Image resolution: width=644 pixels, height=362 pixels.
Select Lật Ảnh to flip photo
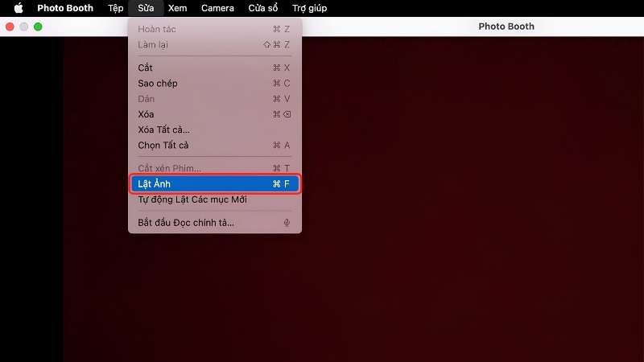(215, 184)
